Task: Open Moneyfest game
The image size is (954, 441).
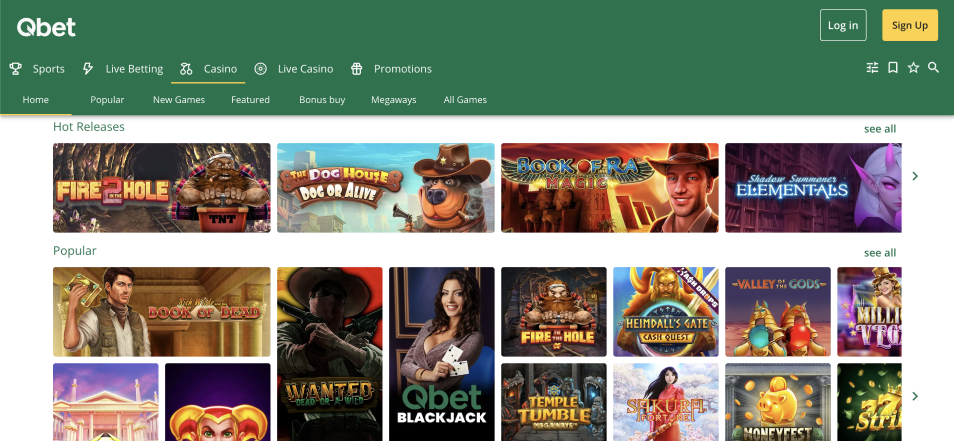Action: pos(778,402)
